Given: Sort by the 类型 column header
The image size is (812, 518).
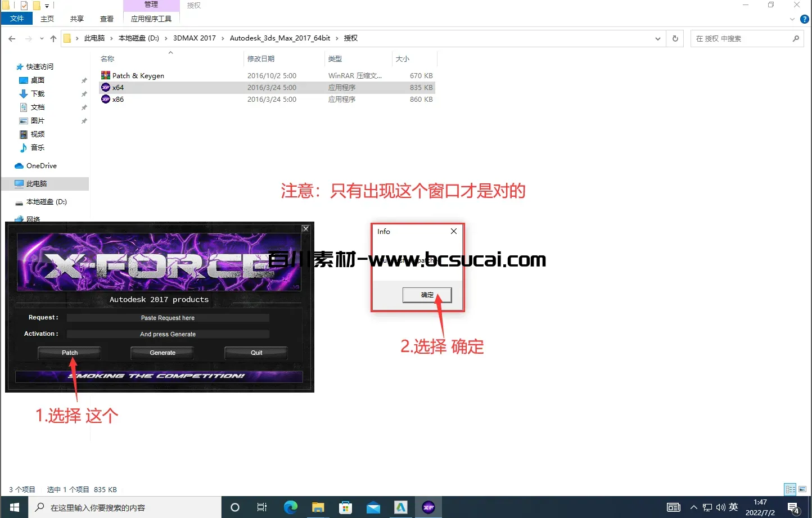Looking at the screenshot, I should (335, 58).
